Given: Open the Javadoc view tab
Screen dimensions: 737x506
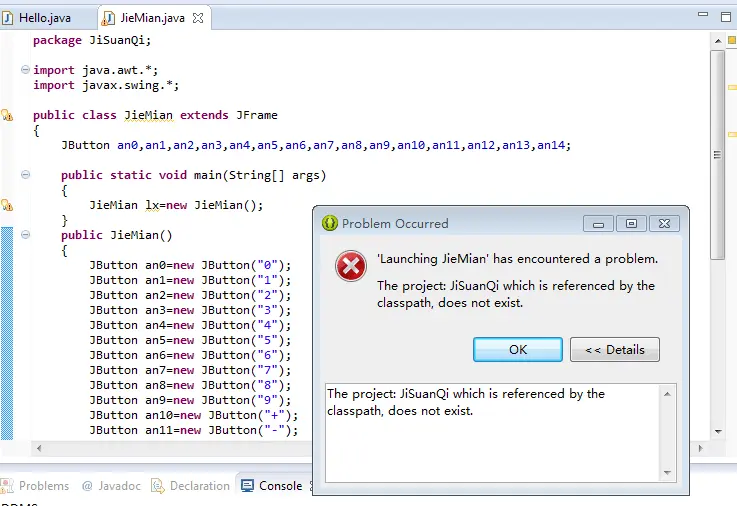Looking at the screenshot, I should tap(111, 486).
